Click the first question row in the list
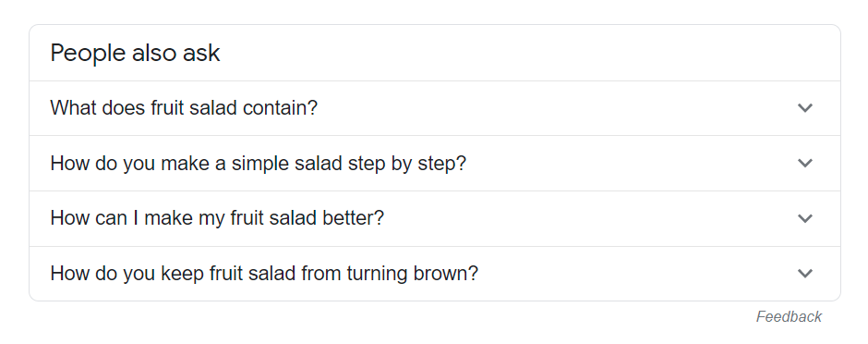Viewport: 868px width, 344px height. point(435,108)
